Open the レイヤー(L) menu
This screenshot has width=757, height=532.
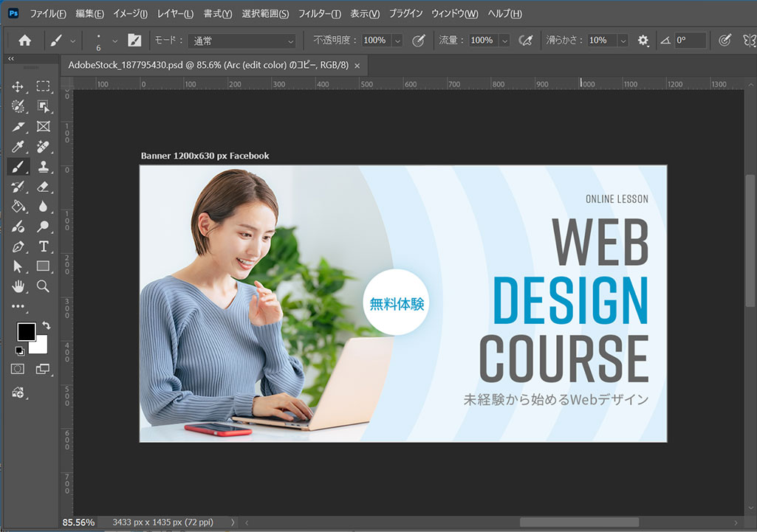(175, 13)
